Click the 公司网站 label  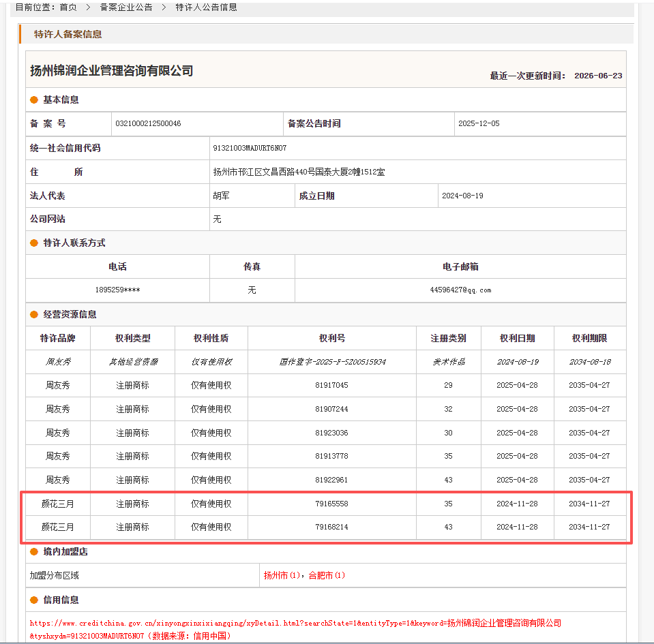(x=48, y=219)
